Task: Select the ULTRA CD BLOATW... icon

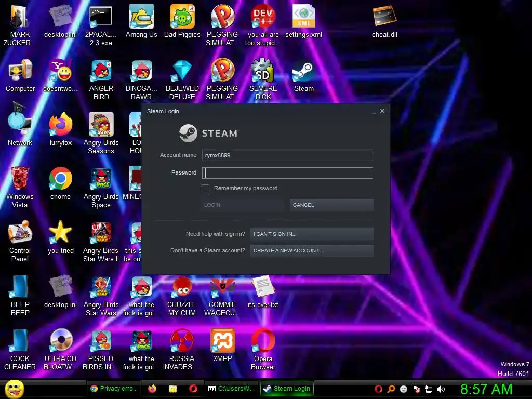Action: click(61, 350)
